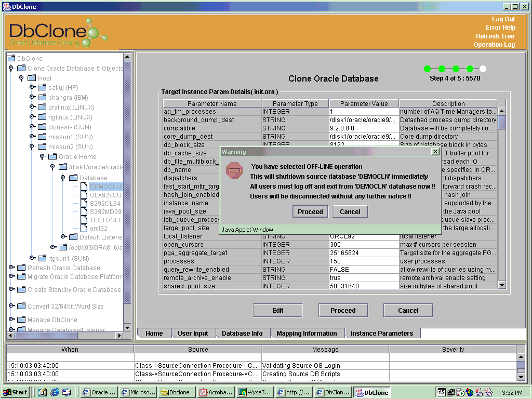Image resolution: width=532 pixels, height=399 pixels.
Task: Click the Migrate Oracle Database Platform folder icon
Action: coord(21,276)
